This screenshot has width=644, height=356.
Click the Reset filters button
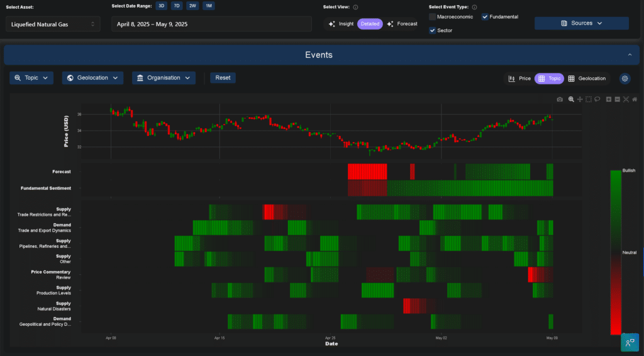tap(223, 78)
